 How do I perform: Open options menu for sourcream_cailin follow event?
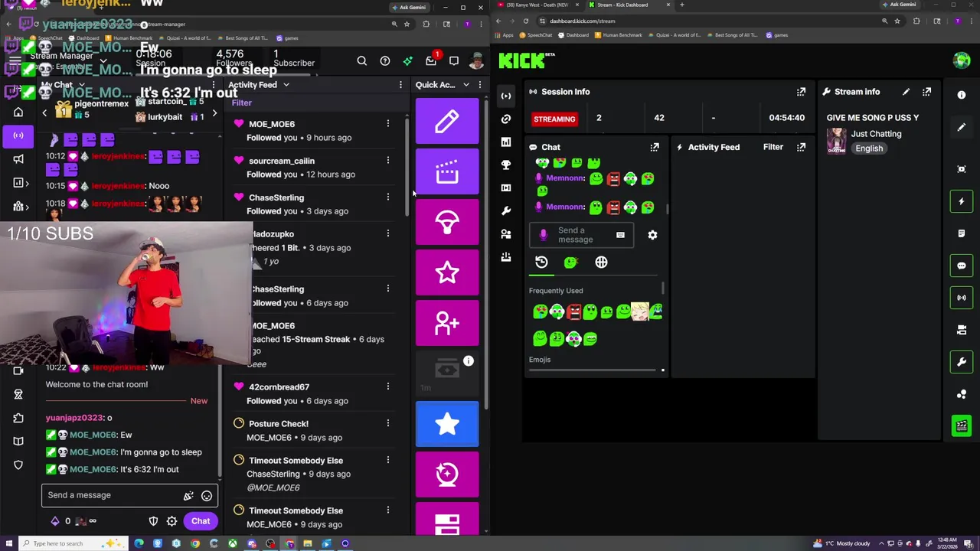(x=387, y=161)
